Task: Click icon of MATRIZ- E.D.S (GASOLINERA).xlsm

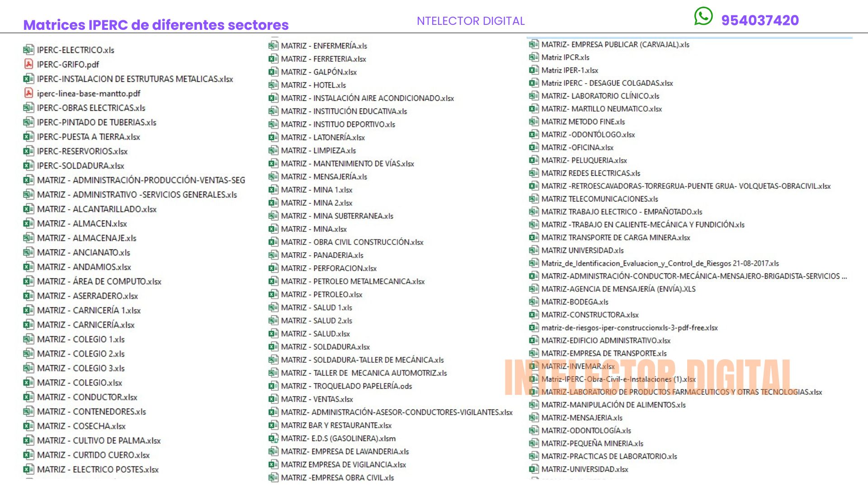Action: point(273,438)
